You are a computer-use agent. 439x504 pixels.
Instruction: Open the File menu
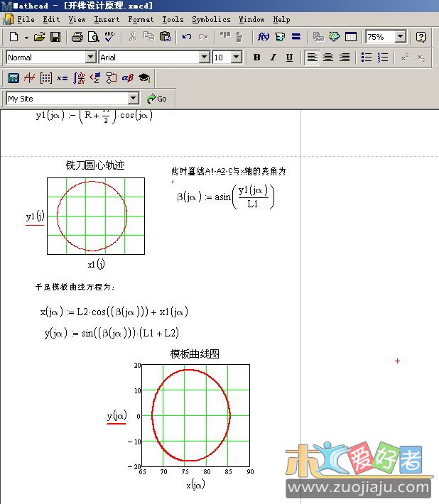pos(26,20)
